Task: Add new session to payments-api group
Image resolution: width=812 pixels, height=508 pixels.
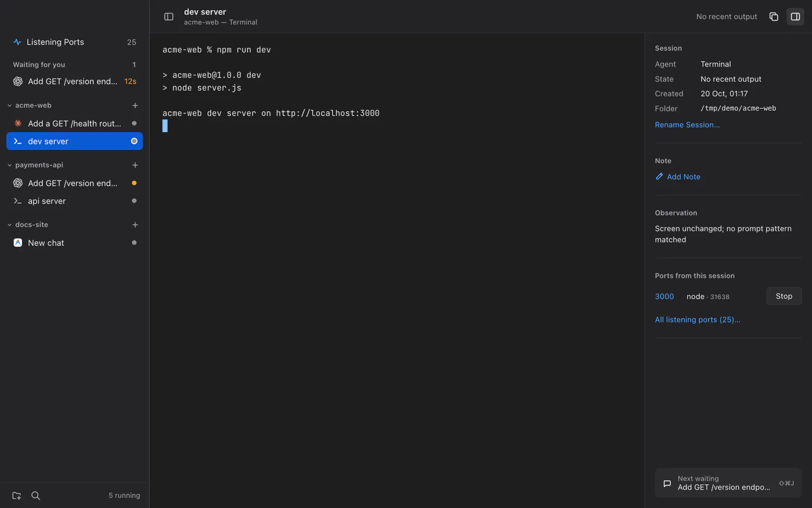Action: pos(135,165)
